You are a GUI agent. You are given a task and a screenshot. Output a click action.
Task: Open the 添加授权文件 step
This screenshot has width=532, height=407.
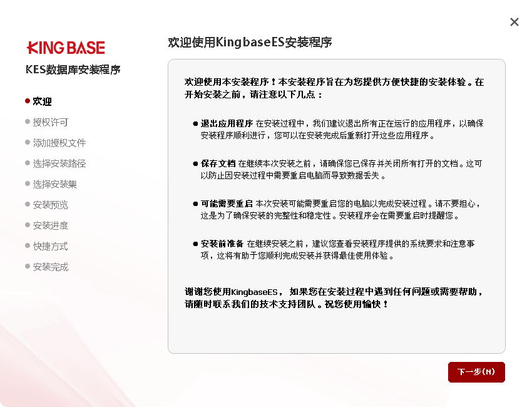coord(59,143)
